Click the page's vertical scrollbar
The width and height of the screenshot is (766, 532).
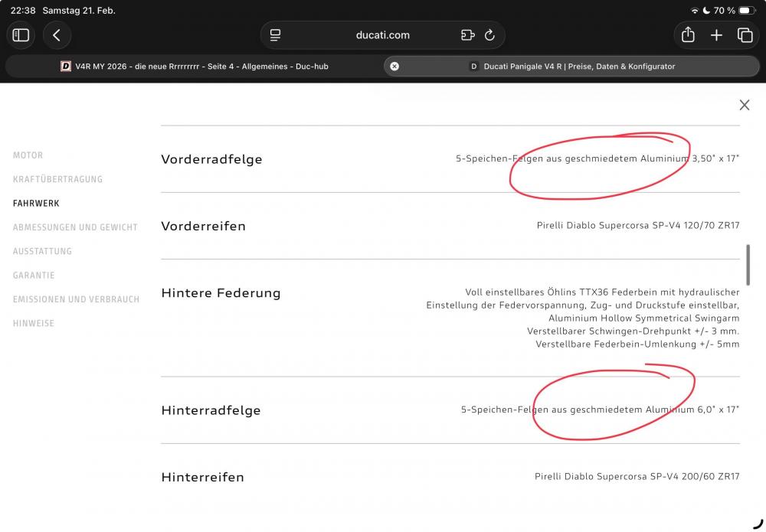pyautogui.click(x=748, y=264)
